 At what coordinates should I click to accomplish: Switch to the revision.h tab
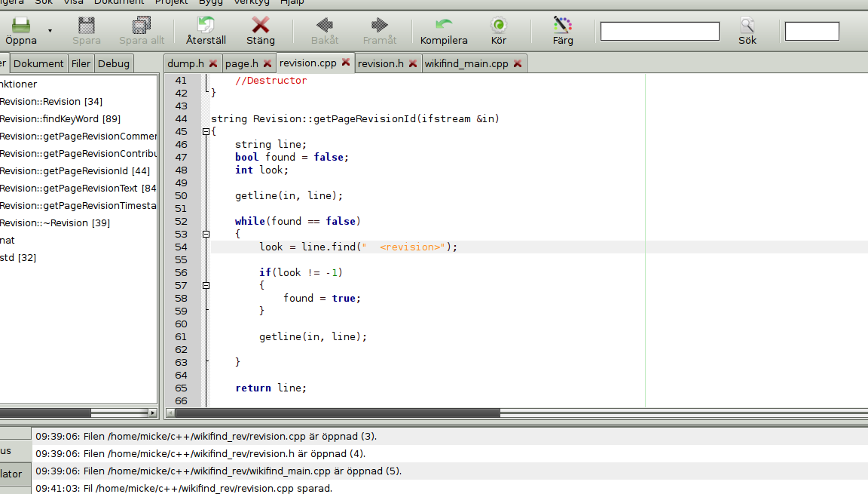pos(381,63)
